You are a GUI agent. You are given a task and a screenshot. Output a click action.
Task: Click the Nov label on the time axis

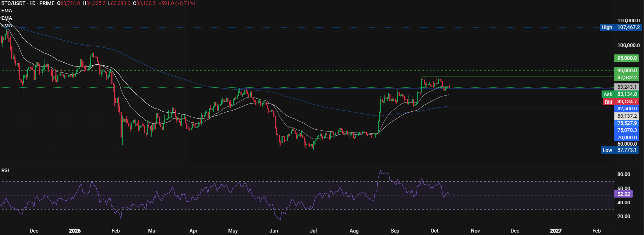pos(475,231)
